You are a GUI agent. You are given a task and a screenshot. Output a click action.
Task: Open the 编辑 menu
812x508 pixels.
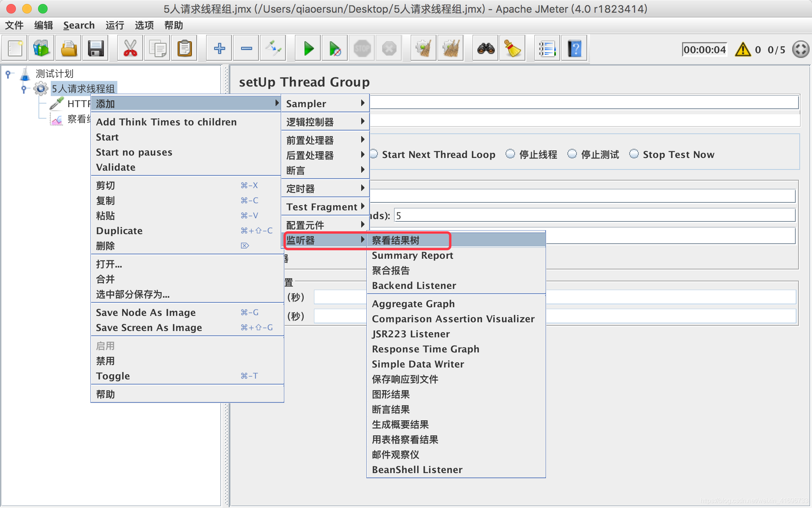click(x=44, y=25)
